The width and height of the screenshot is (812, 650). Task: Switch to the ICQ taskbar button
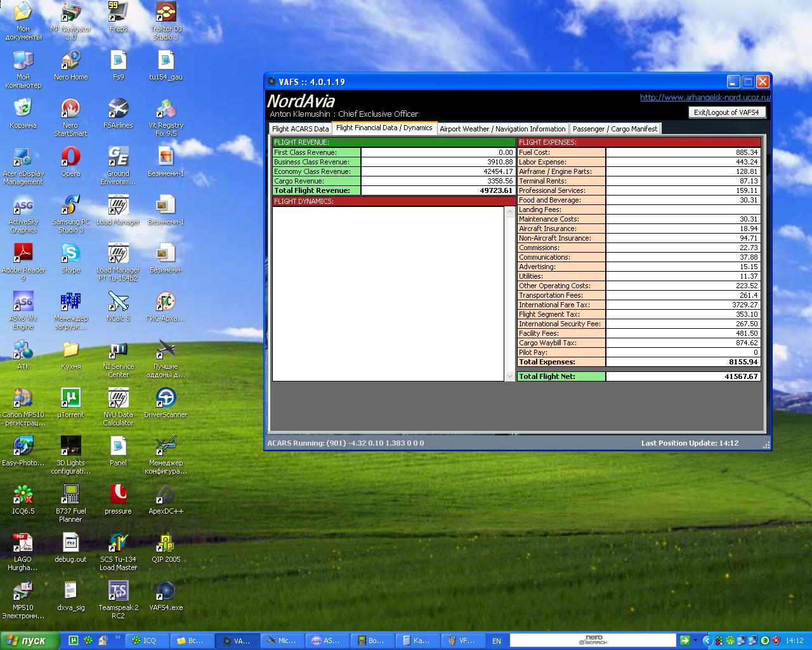tap(148, 640)
